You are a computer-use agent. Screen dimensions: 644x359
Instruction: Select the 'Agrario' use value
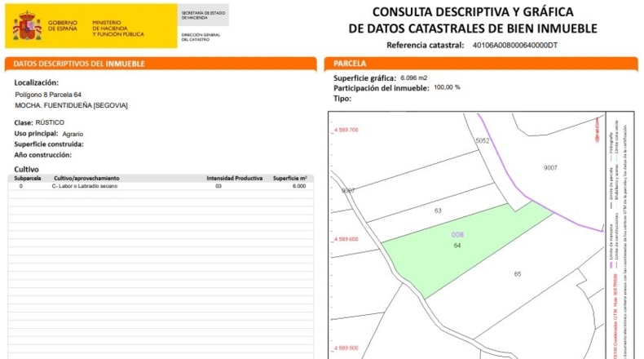click(73, 134)
